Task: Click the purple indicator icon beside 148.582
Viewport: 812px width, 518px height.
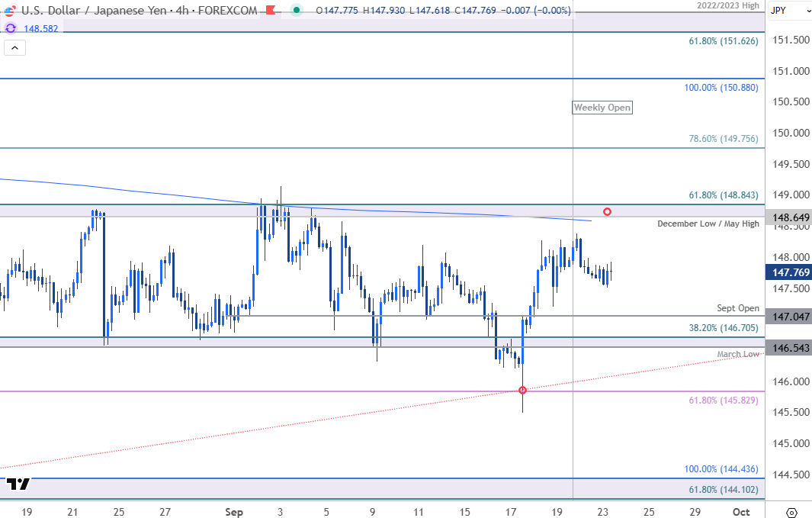Action: [11, 27]
